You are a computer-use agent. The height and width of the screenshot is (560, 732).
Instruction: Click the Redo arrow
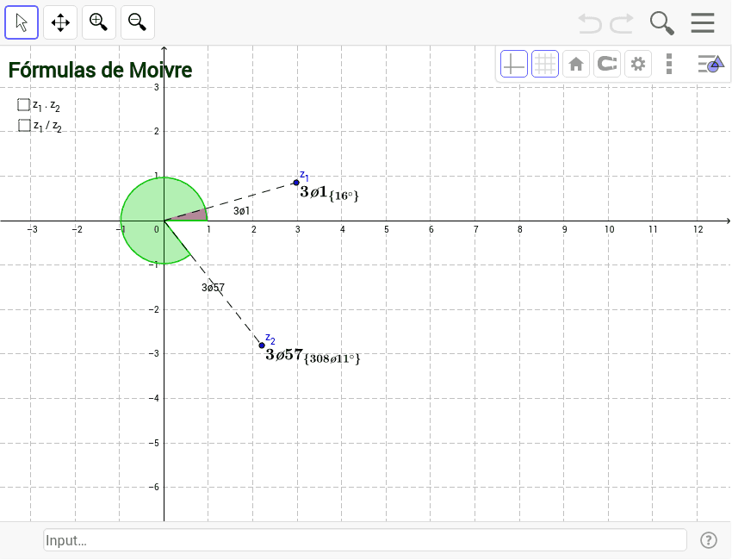(622, 23)
